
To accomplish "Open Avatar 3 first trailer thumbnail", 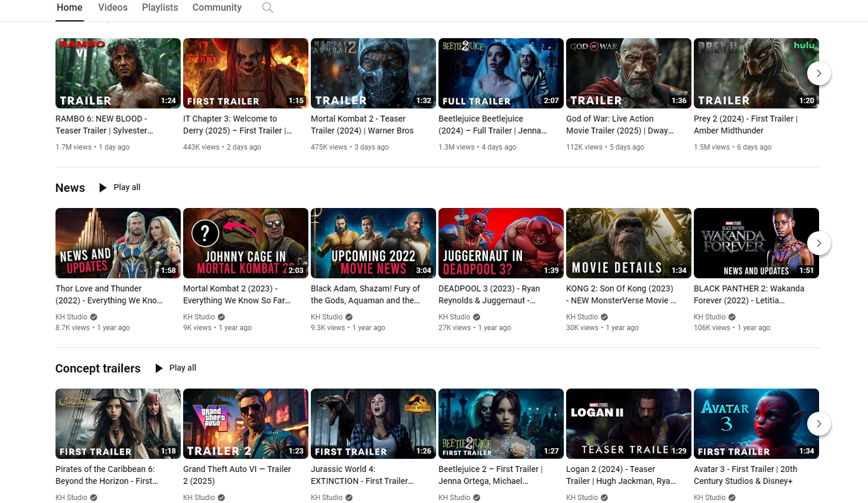I will (x=756, y=424).
